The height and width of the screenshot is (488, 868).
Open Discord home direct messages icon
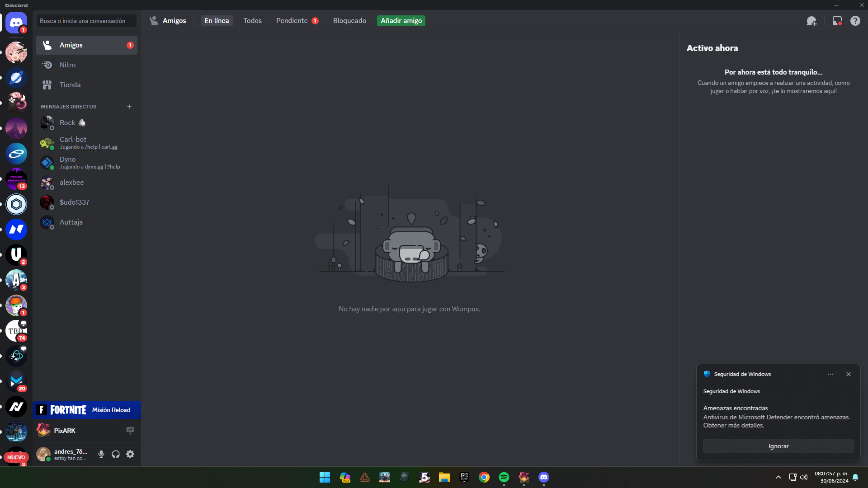point(16,22)
